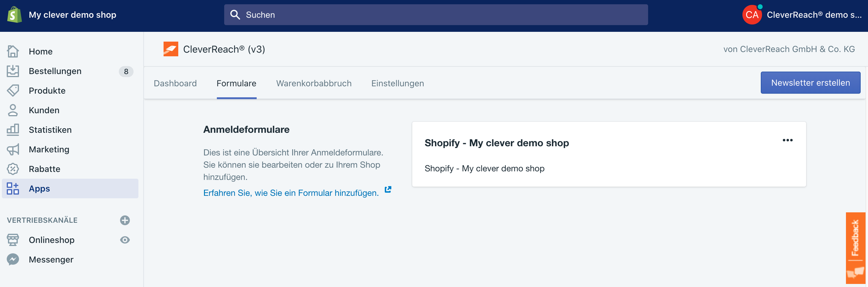Open the CA account avatar
Image resolution: width=868 pixels, height=287 pixels.
pyautogui.click(x=752, y=15)
